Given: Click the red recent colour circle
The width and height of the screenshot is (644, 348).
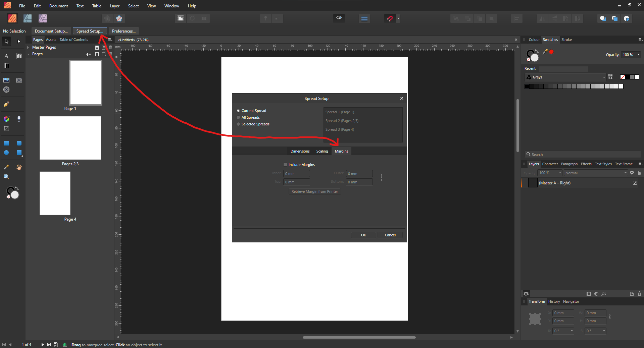Looking at the screenshot, I should click(x=551, y=52).
